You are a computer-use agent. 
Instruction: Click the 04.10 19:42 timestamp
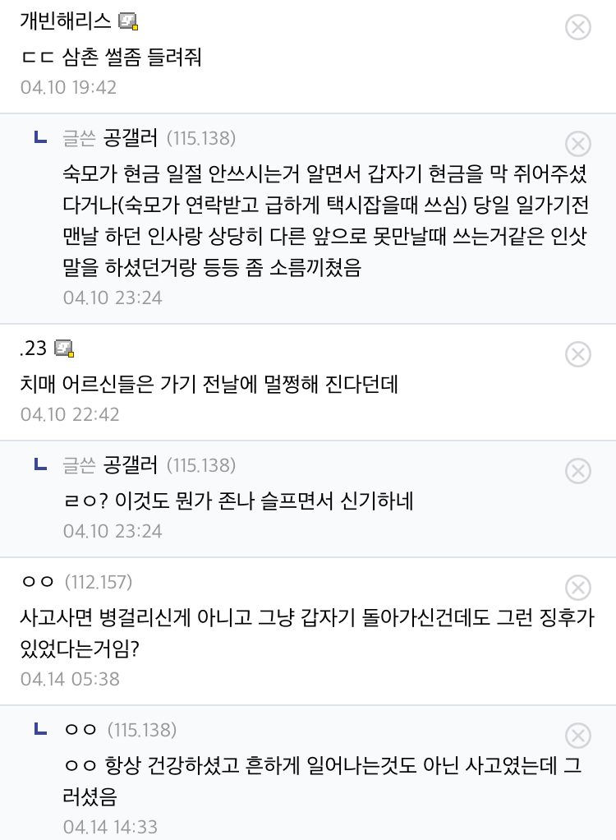[x=68, y=87]
